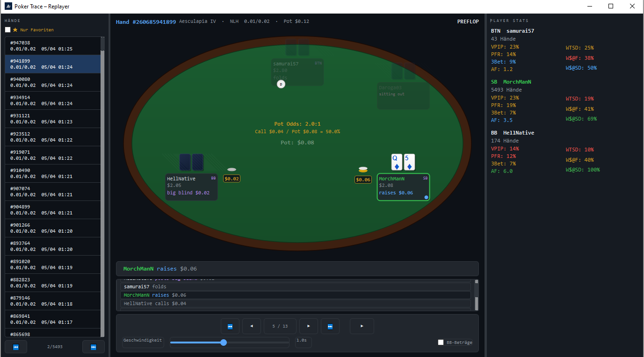Viewport: 644px width, 357px height.
Task: Select hand #919071 in the list
Action: point(53,155)
